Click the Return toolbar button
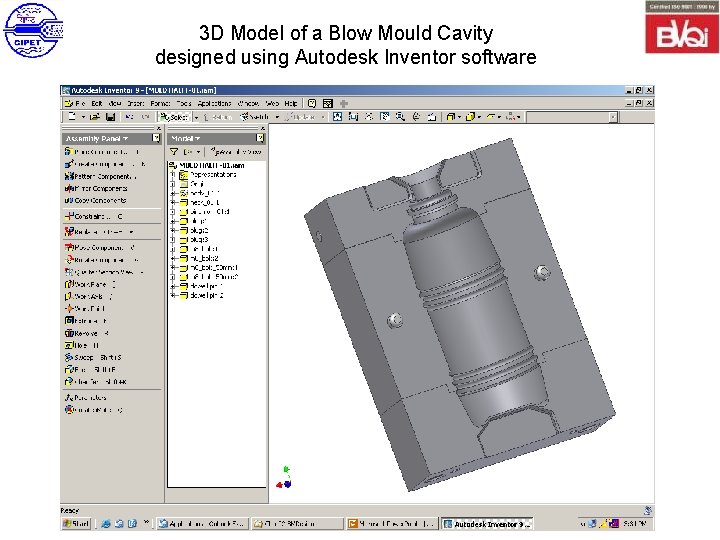 218,117
